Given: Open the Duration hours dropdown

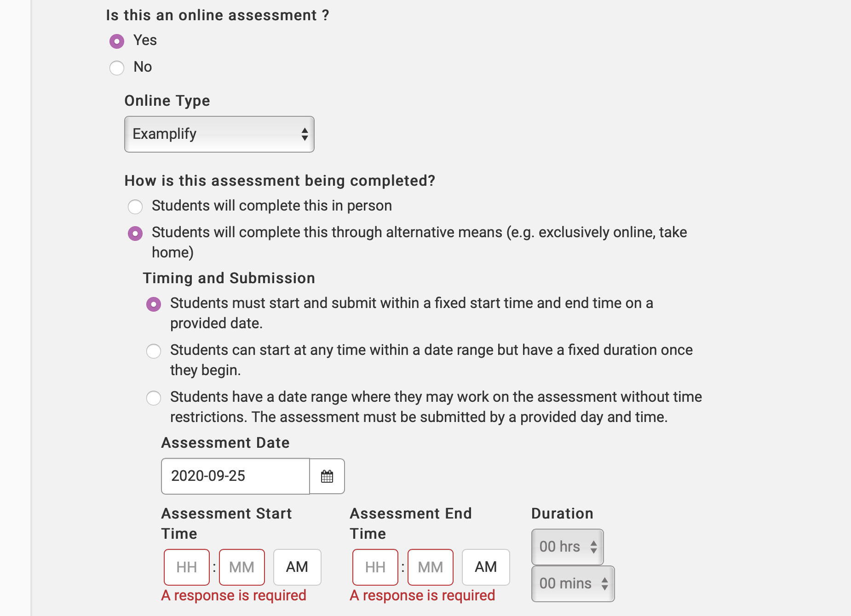Looking at the screenshot, I should [x=567, y=547].
